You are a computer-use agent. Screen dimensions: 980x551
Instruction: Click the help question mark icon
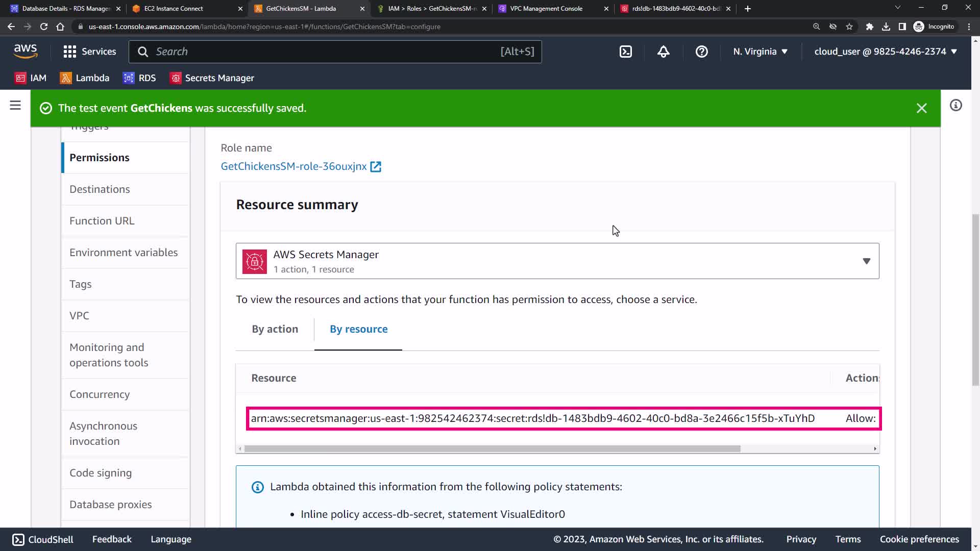(701, 52)
